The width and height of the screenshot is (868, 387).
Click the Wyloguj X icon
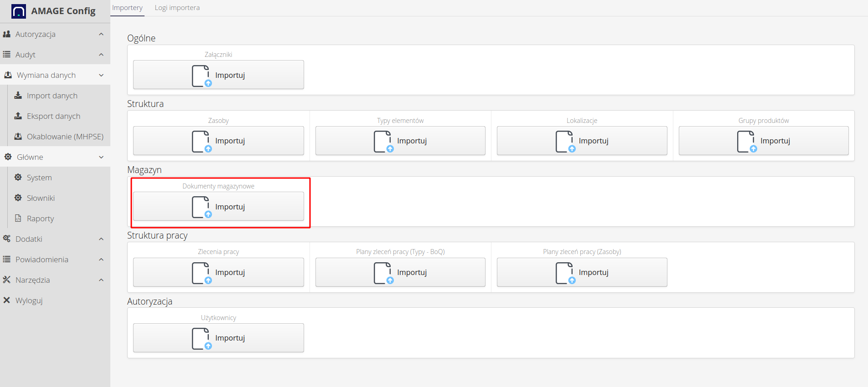pos(7,300)
